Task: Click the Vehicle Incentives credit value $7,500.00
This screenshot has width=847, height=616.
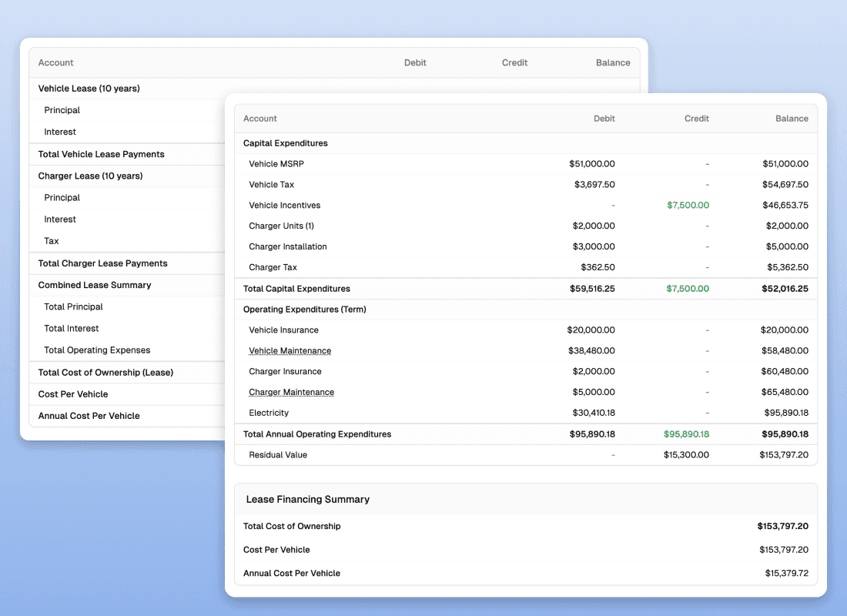Action: pyautogui.click(x=688, y=205)
